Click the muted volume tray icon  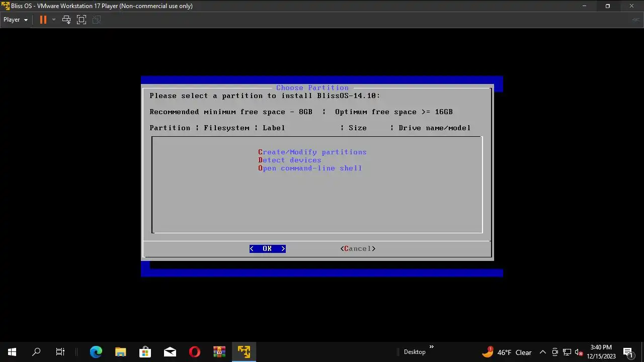579,352
